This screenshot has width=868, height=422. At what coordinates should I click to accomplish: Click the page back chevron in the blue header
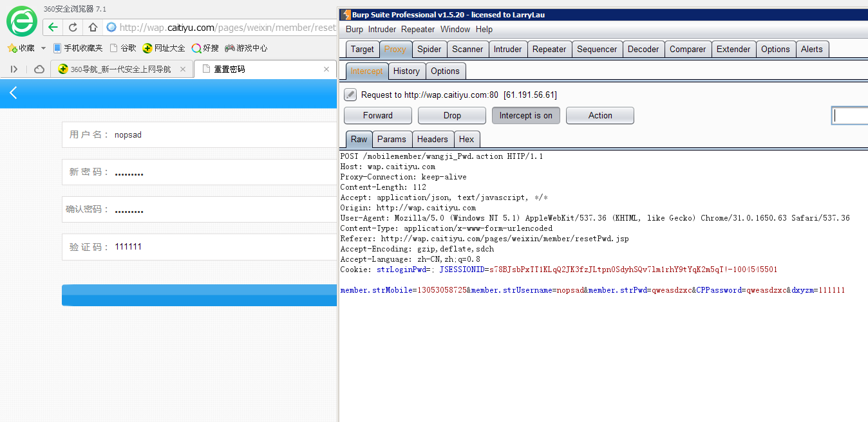click(x=14, y=93)
